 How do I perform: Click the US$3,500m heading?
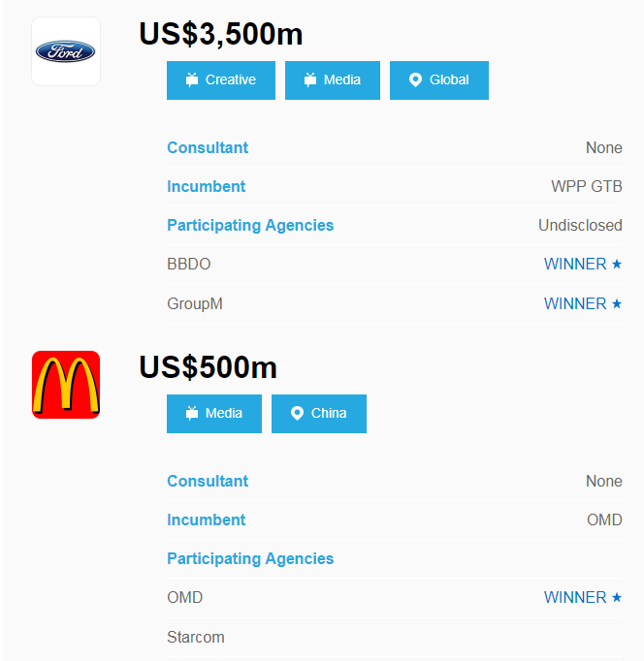(221, 35)
